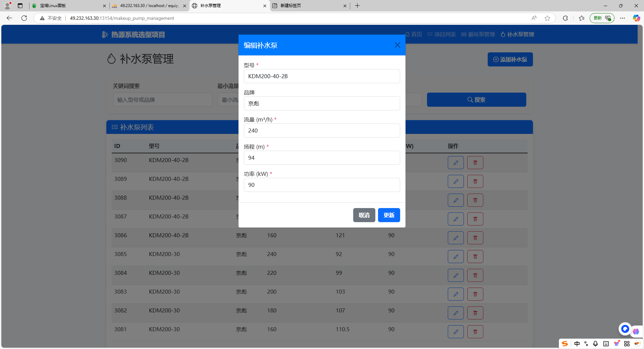Edit pump row ID 3082
644x349 pixels.
coord(455,313)
